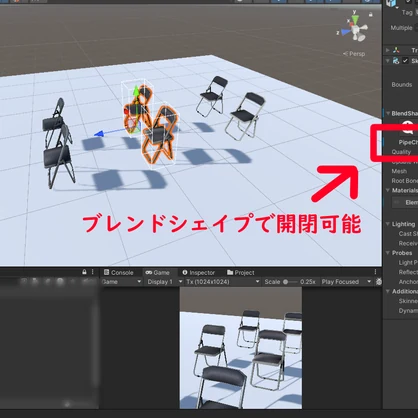418x418 pixels.
Task: Switch to the Inspector tab in bottom panel
Action: point(198,273)
